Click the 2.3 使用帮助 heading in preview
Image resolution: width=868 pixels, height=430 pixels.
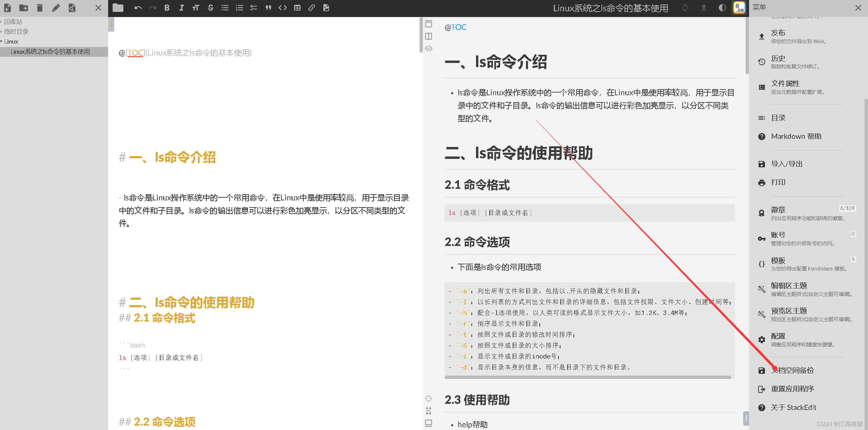(477, 400)
